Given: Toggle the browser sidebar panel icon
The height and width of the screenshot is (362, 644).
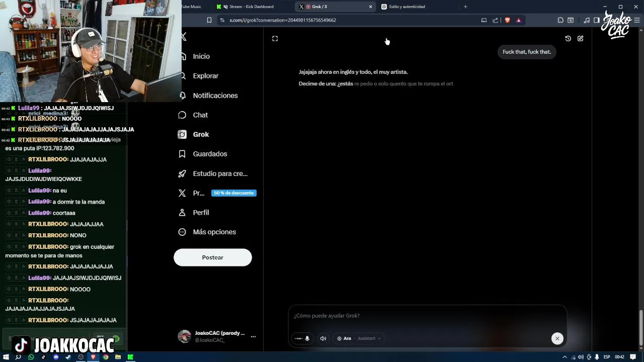Looking at the screenshot, I should click(596, 20).
